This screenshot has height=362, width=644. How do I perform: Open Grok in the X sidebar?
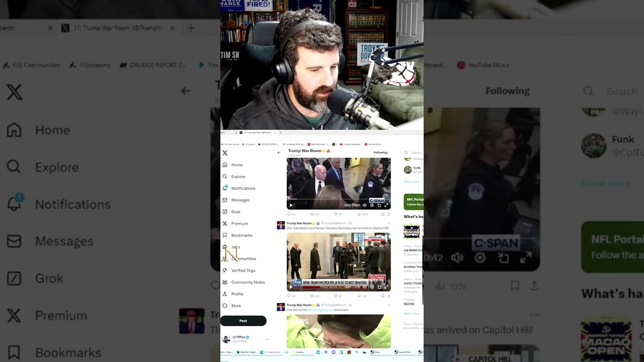pyautogui.click(x=231, y=212)
